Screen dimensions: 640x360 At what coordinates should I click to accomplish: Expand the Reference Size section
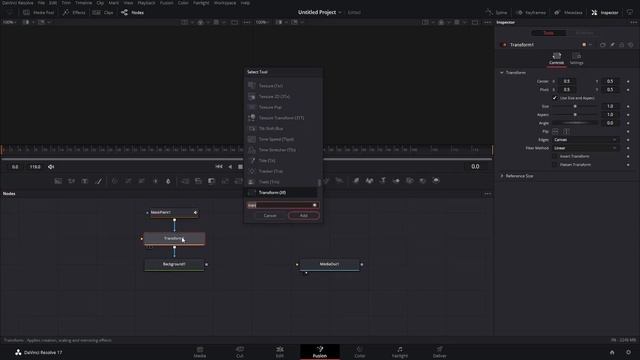pyautogui.click(x=502, y=176)
